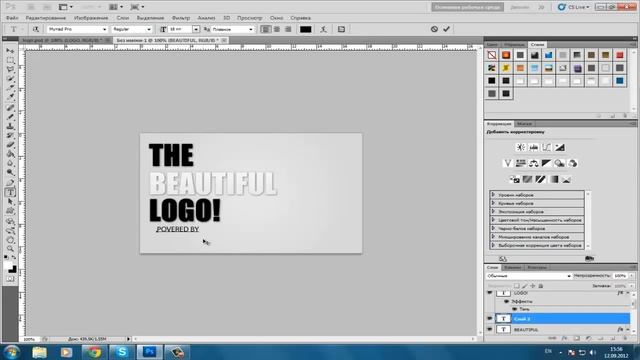Hide the BEAUTIFUL layer
Screen dimensions: 640x360
pyautogui.click(x=490, y=329)
